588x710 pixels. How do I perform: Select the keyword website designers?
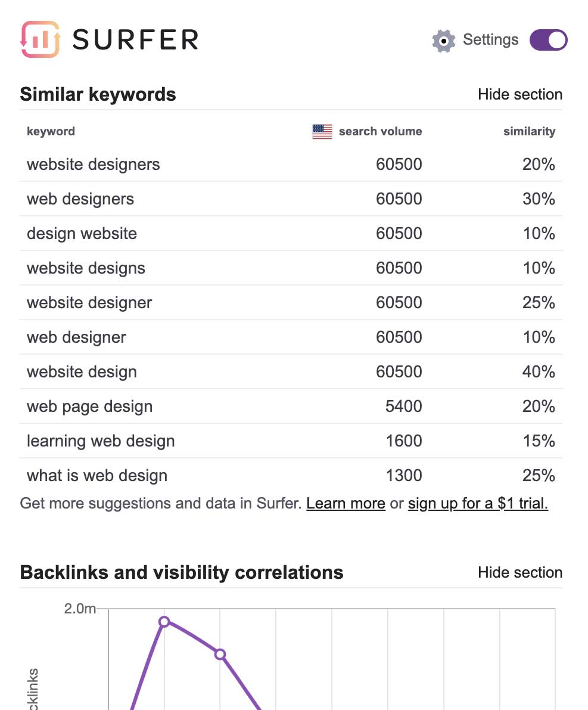click(94, 165)
